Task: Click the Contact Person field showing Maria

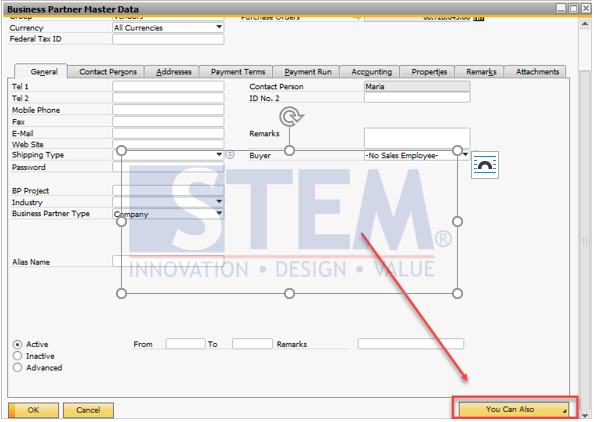Action: pyautogui.click(x=417, y=86)
